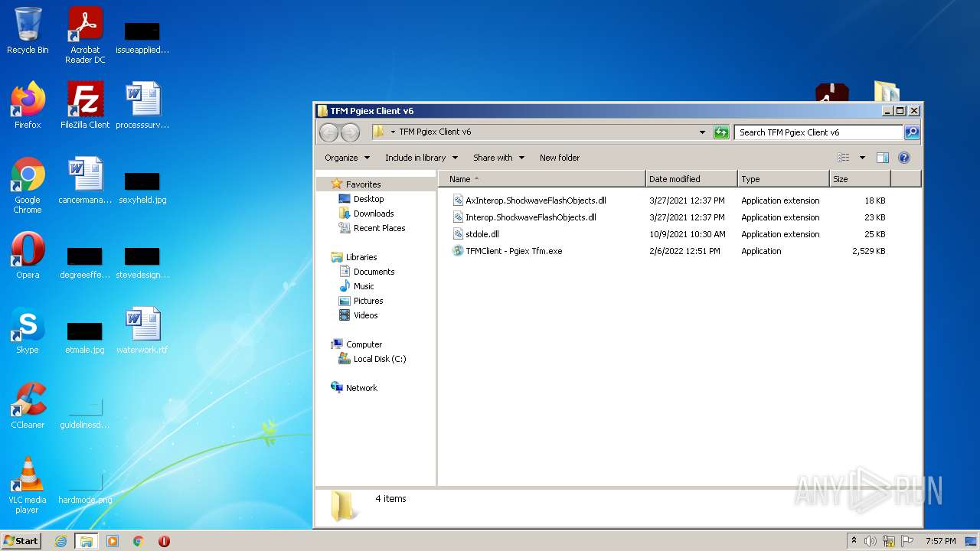Select guidelinesd file on desktop
Screen dimensions: 980x551
(85, 413)
